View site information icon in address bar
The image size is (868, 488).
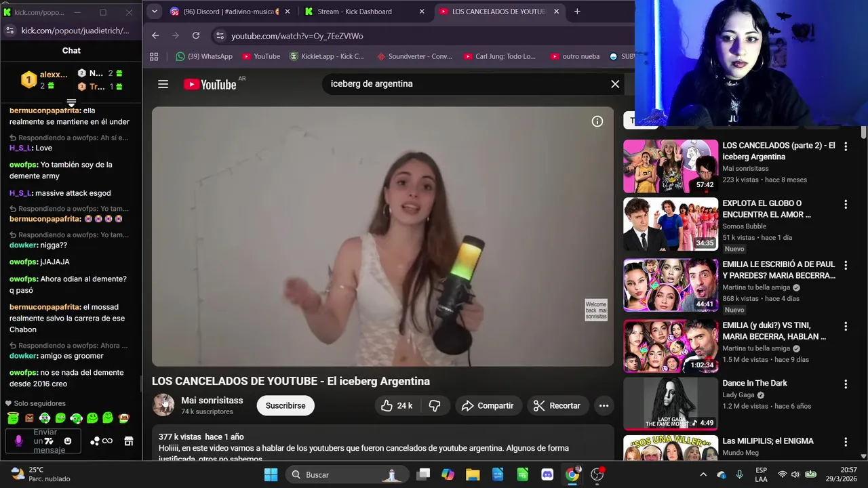tap(218, 36)
